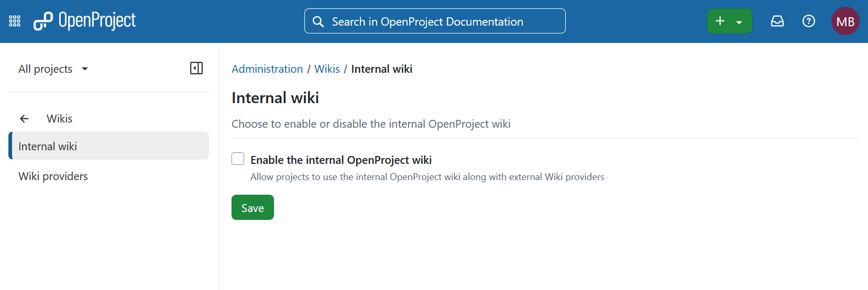Click the green plus create button
This screenshot has width=868, height=290.
[720, 21]
